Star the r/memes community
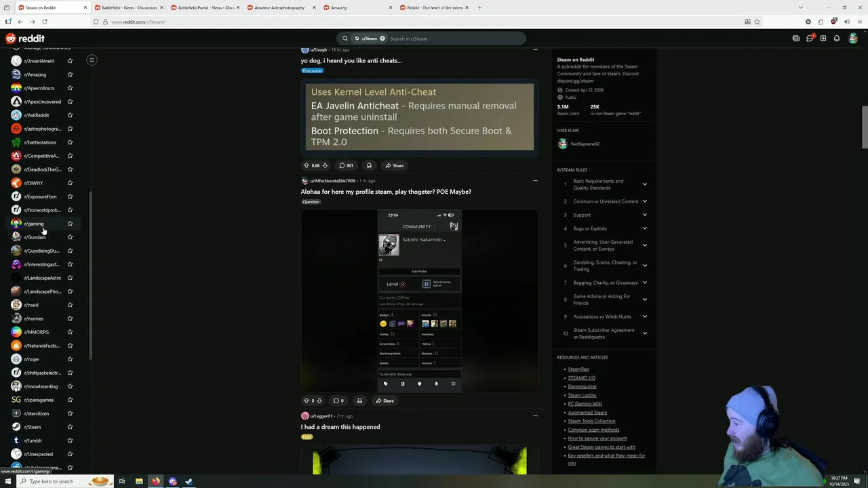The width and height of the screenshot is (868, 488). (70, 319)
